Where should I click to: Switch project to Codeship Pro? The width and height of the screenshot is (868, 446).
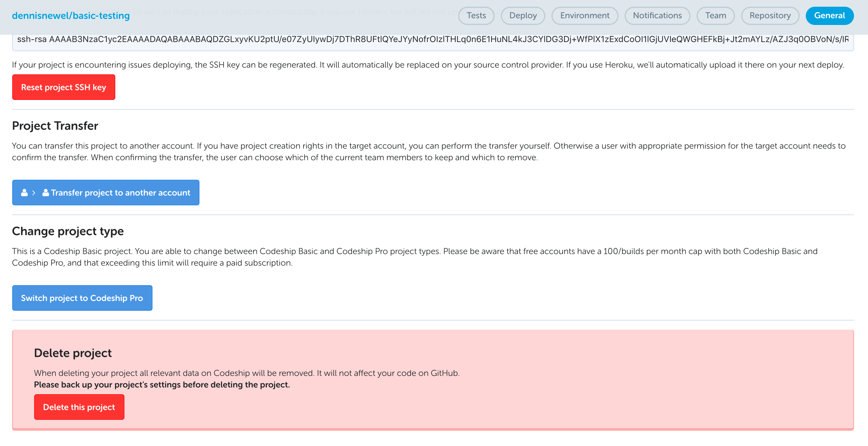pos(83,298)
